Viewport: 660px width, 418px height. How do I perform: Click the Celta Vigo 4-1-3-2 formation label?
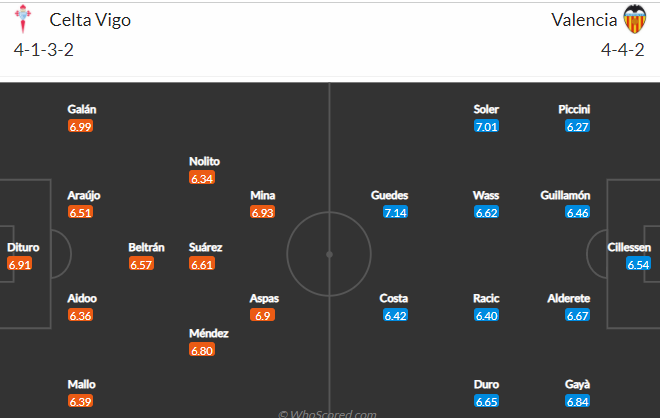point(44,50)
